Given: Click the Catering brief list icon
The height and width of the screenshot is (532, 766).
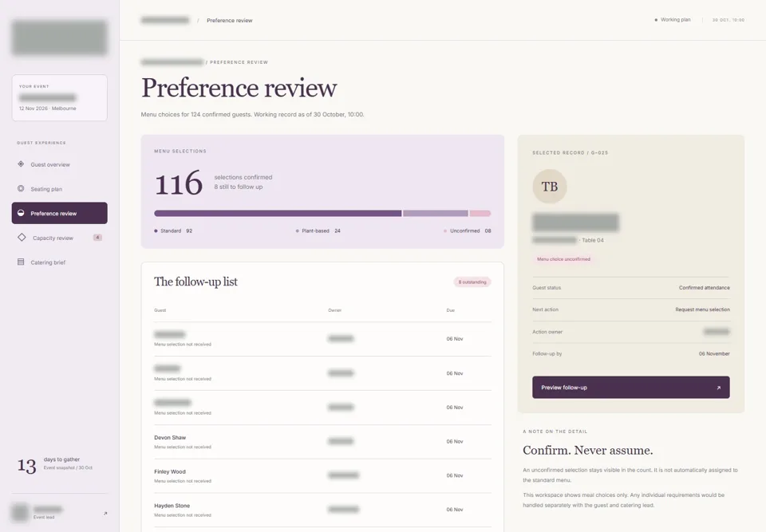Looking at the screenshot, I should click(x=21, y=262).
